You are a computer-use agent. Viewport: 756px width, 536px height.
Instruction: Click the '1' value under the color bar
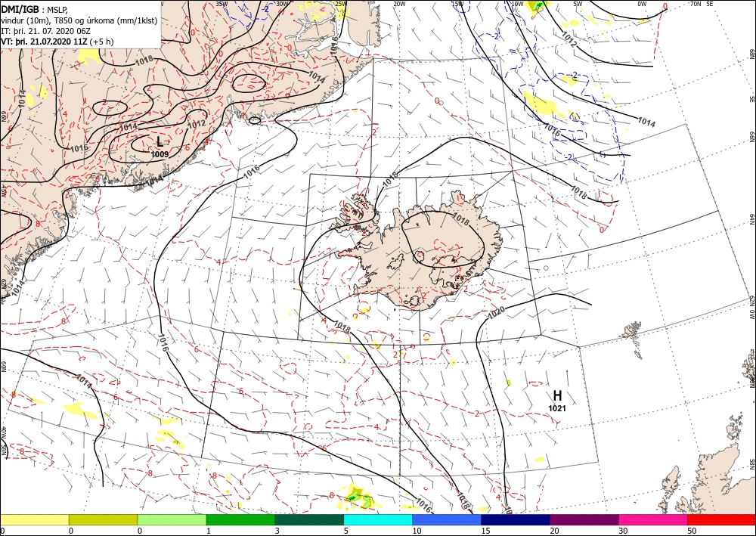click(209, 531)
